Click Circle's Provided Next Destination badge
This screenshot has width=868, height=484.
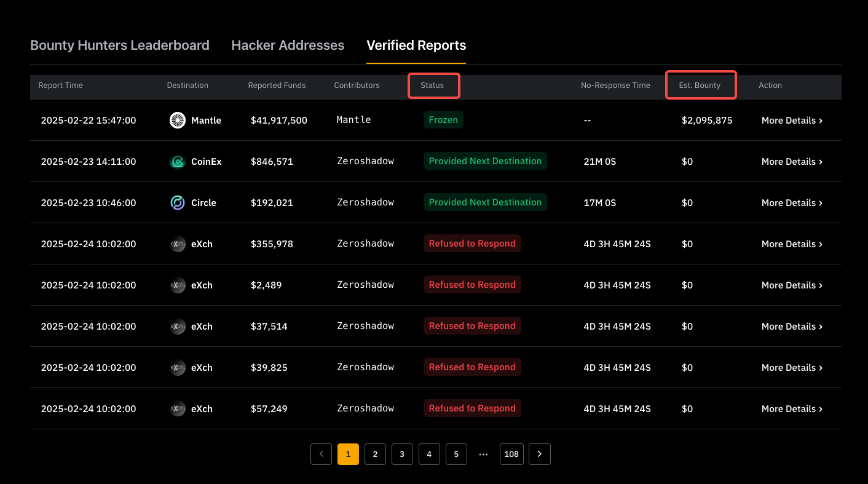pyautogui.click(x=485, y=202)
